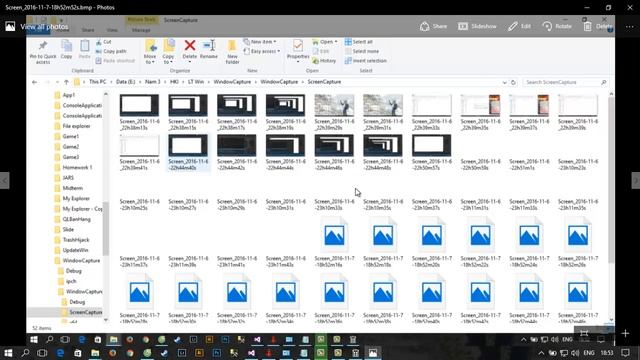Click the View tab of pictured Explorer

(112, 30)
